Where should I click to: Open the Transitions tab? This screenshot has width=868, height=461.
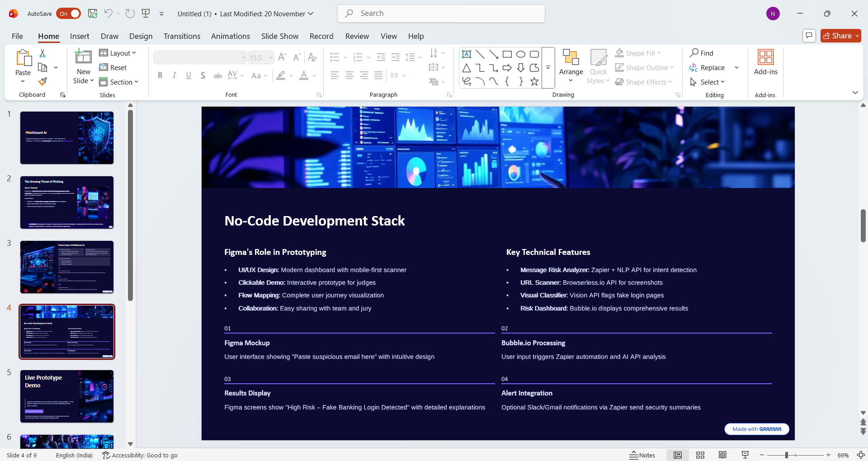(182, 36)
